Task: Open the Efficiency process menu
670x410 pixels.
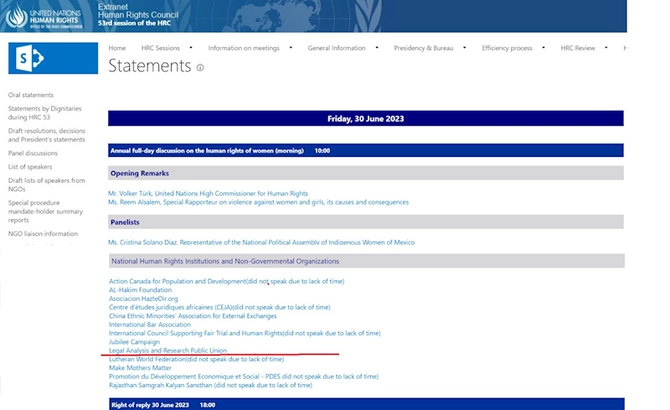Action: coord(507,48)
